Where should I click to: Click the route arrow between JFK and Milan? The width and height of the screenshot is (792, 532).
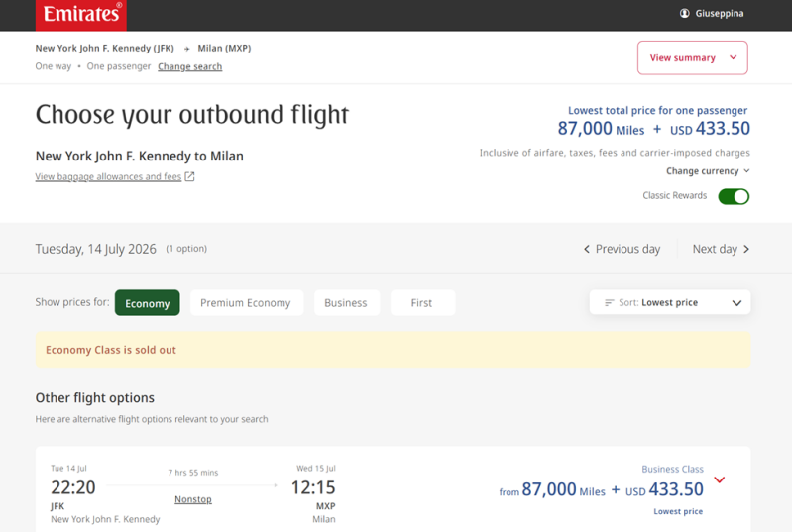click(x=186, y=49)
